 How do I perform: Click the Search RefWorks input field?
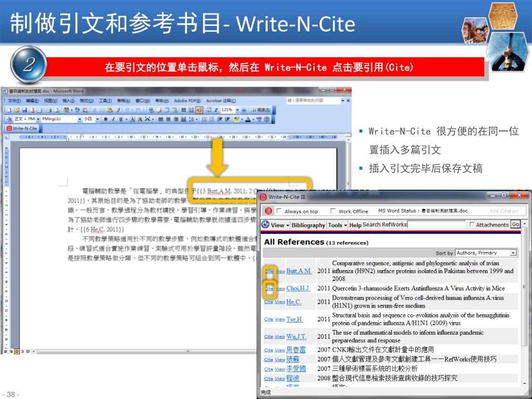coord(436,224)
